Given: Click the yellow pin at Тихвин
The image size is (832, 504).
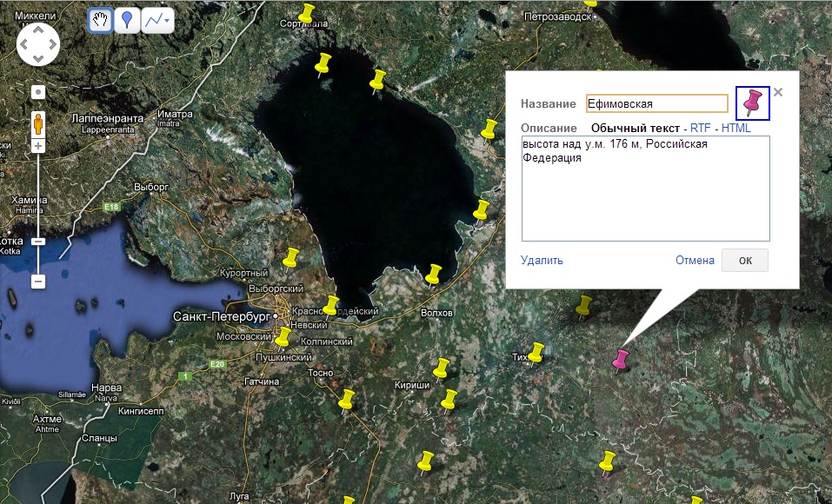Looking at the screenshot, I should click(536, 354).
